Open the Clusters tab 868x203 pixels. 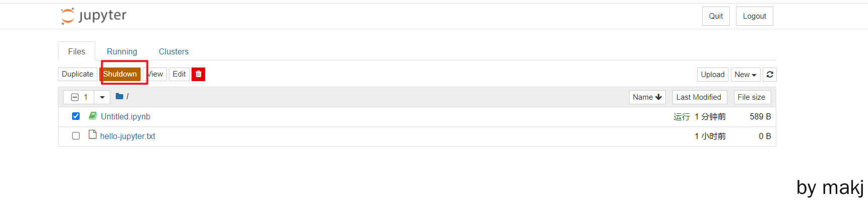tap(173, 51)
